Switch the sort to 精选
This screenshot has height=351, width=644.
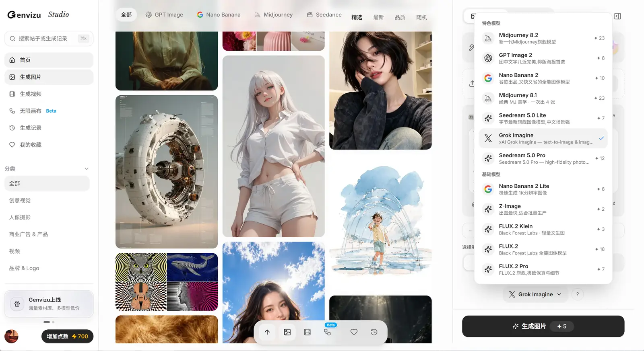pos(357,17)
